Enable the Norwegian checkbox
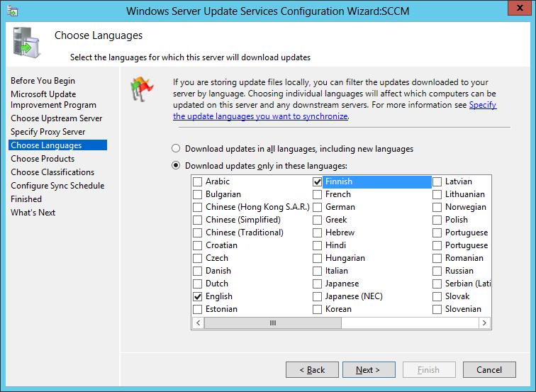Screen dimensions: 536x392 (x=437, y=207)
